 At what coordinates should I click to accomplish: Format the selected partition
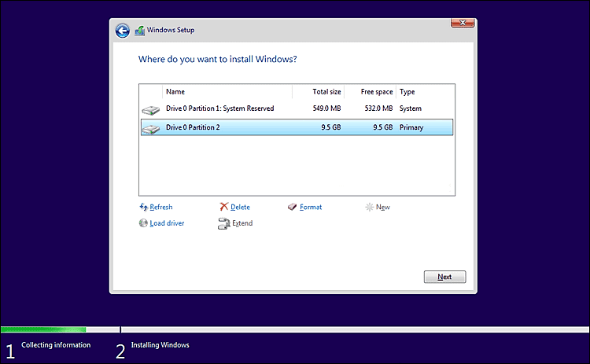(311, 207)
